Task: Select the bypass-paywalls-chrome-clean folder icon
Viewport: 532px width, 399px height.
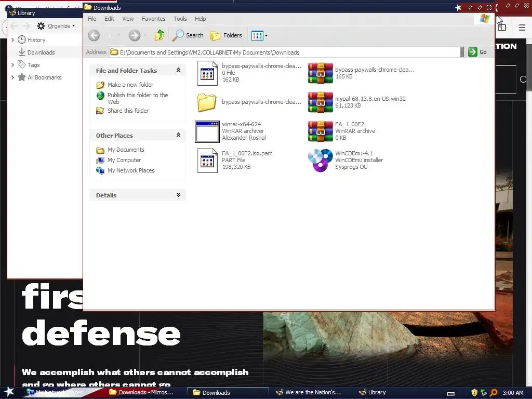Action: click(207, 102)
